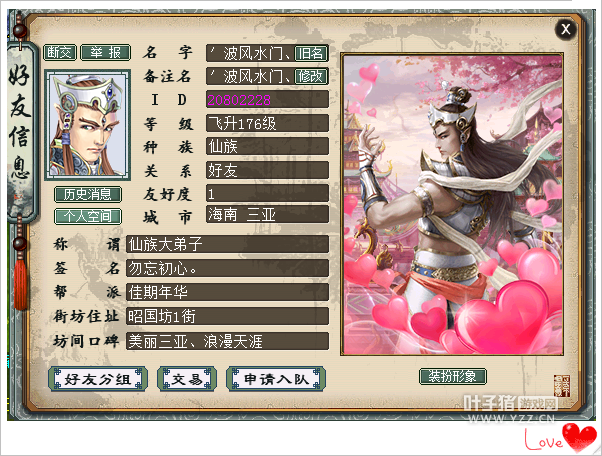Click the character avatar portrait
The image size is (602, 456).
(x=88, y=125)
